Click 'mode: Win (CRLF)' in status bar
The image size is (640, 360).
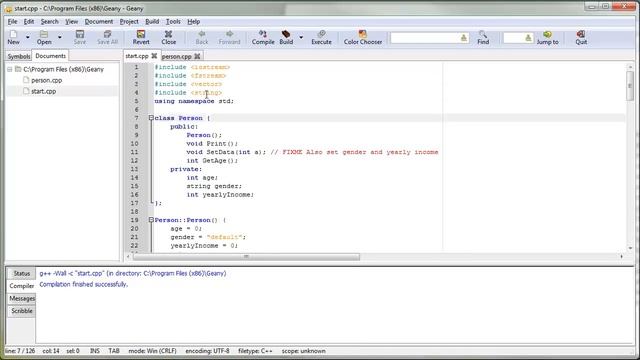(x=152, y=351)
